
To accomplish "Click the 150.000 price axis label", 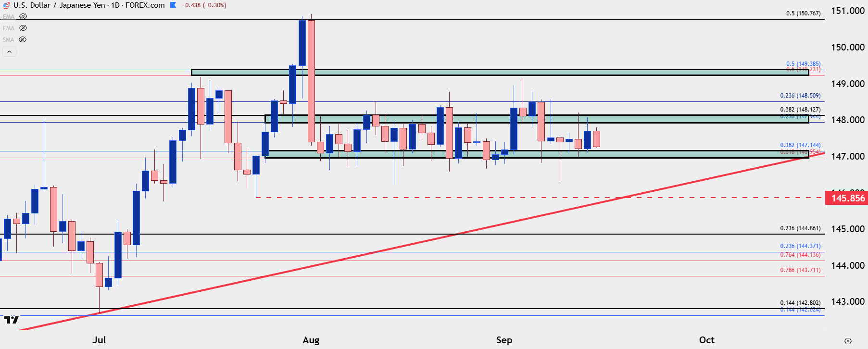I will pos(847,47).
